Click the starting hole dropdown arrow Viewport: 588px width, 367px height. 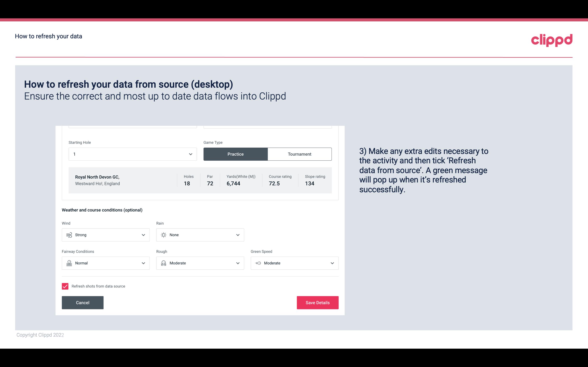[190, 154]
